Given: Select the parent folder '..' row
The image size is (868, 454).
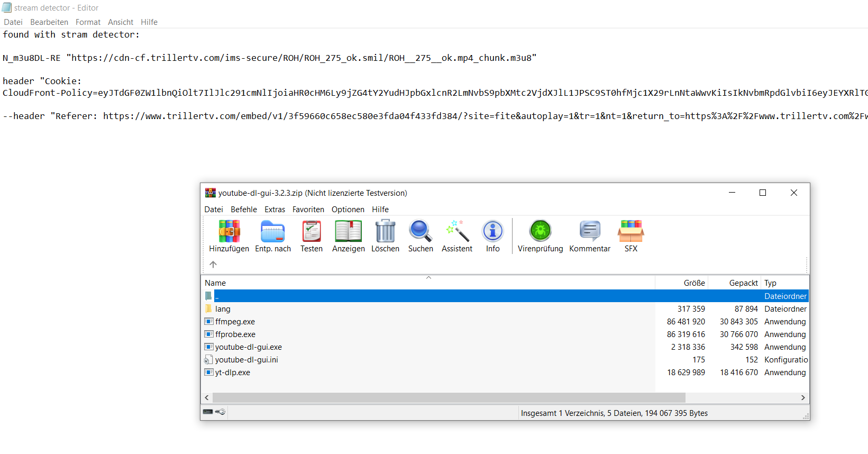Looking at the screenshot, I should coord(506,296).
